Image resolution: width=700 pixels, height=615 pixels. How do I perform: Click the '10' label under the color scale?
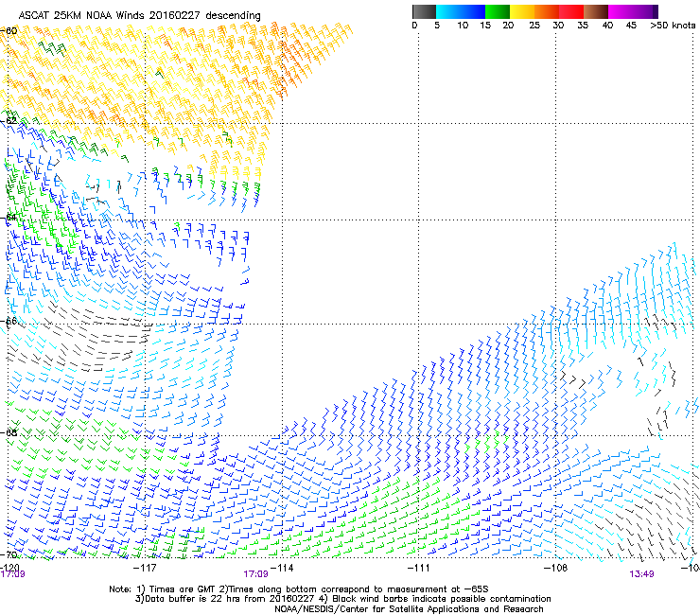(463, 26)
